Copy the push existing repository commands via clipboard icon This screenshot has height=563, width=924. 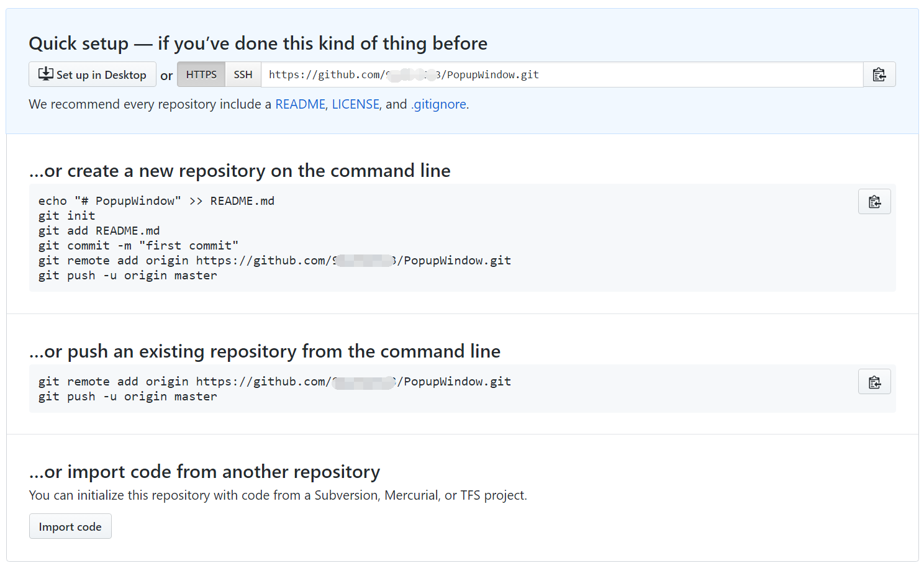[874, 382]
